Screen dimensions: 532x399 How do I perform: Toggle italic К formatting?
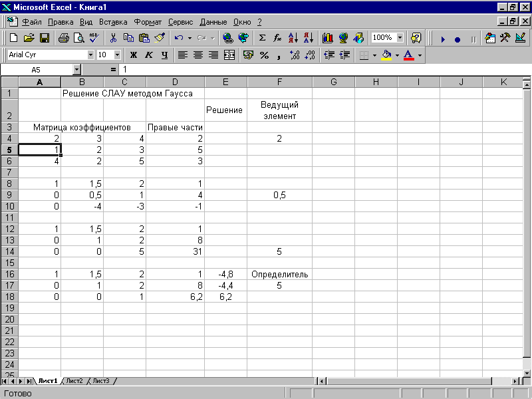coord(149,55)
